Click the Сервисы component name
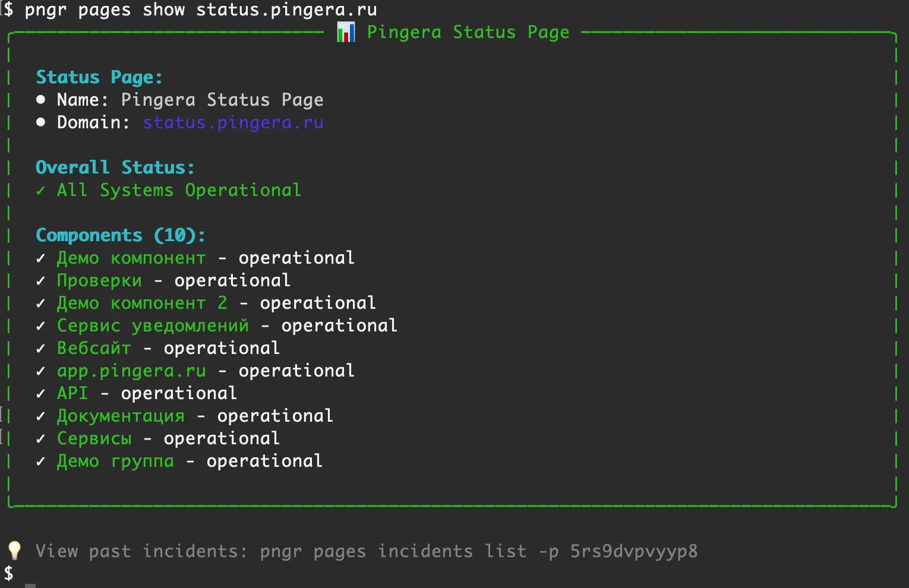 94,439
